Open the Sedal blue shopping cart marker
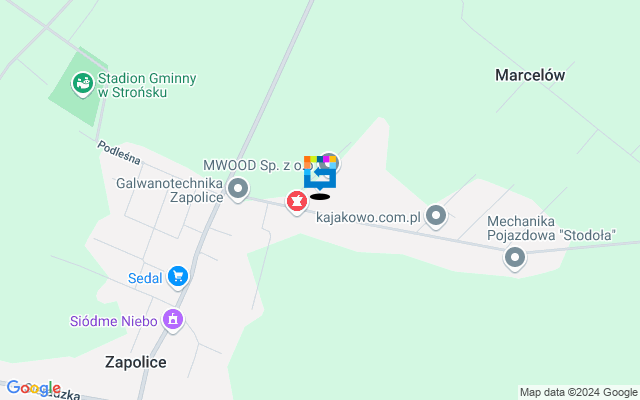 [178, 278]
